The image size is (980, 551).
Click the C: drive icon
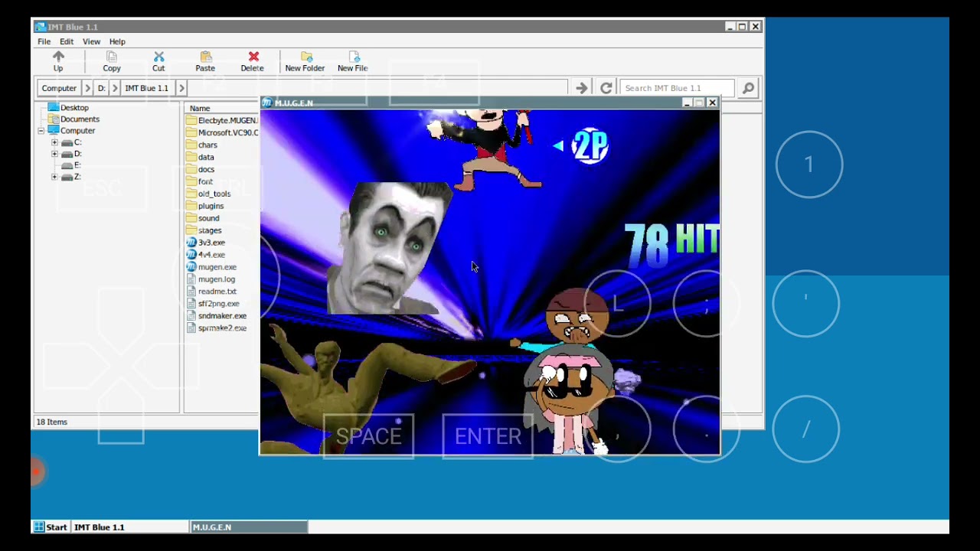click(x=67, y=142)
